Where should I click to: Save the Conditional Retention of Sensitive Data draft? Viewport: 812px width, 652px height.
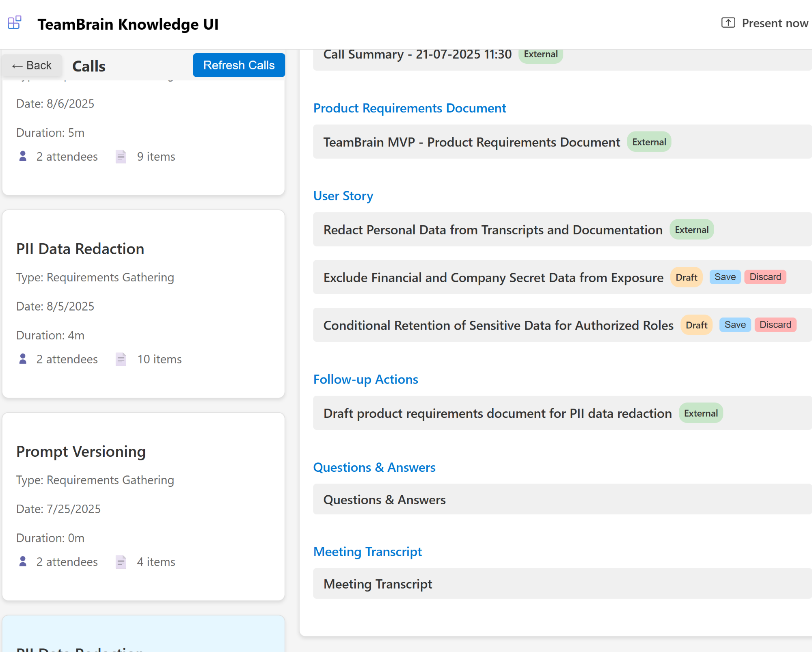[x=735, y=325]
